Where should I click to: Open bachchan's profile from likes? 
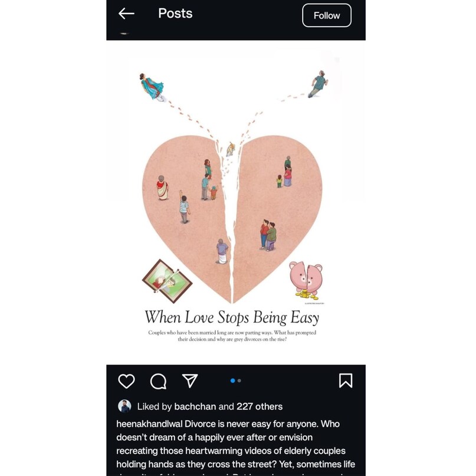coord(195,406)
